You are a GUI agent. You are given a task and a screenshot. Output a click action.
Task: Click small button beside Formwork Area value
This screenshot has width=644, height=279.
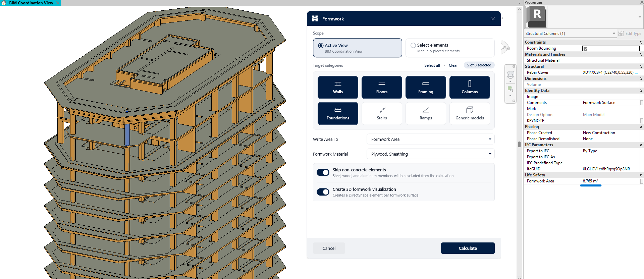pyautogui.click(x=642, y=181)
